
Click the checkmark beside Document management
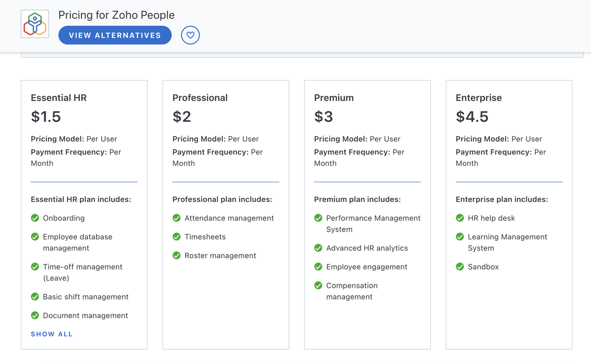coord(35,316)
